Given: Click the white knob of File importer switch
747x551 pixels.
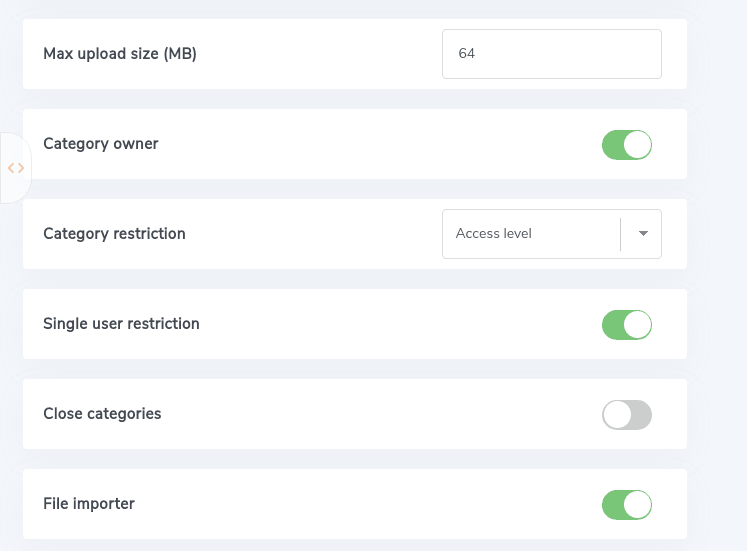Looking at the screenshot, I should click(x=638, y=504).
